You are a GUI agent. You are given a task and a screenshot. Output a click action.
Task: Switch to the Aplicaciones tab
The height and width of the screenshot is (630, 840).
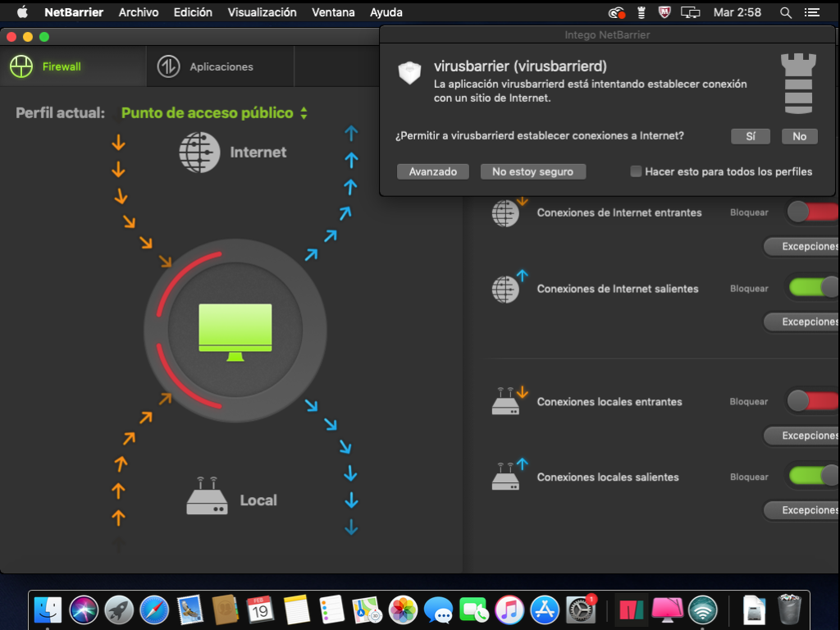(x=220, y=66)
